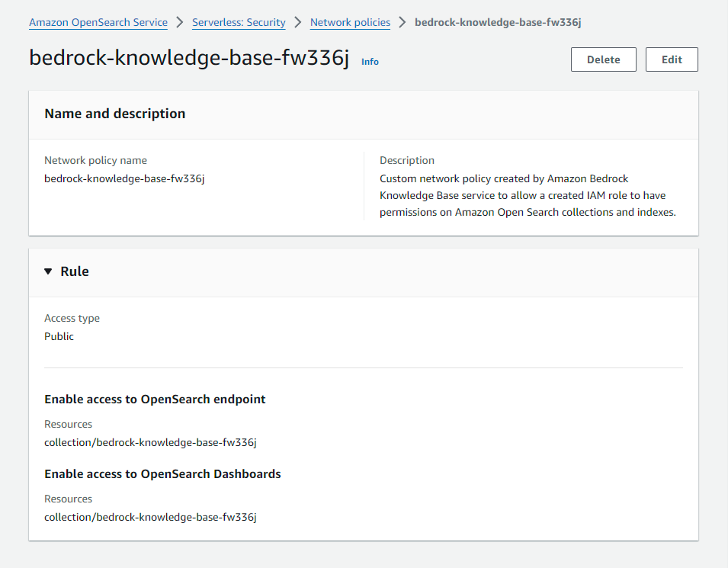Click the Delete button

603,59
